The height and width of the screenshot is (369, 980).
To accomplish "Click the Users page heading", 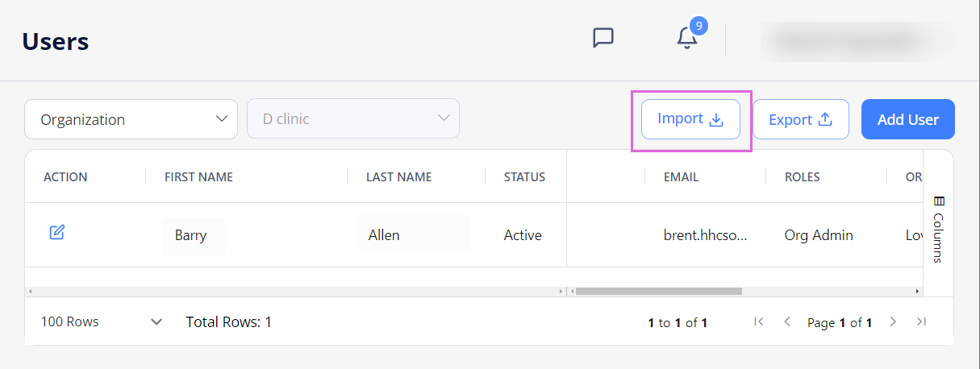I will pos(56,41).
